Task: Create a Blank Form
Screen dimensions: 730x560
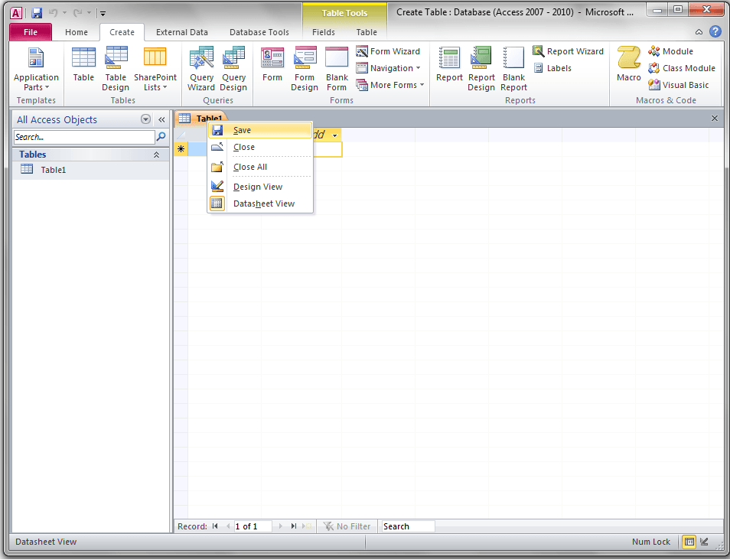Action: pyautogui.click(x=337, y=70)
